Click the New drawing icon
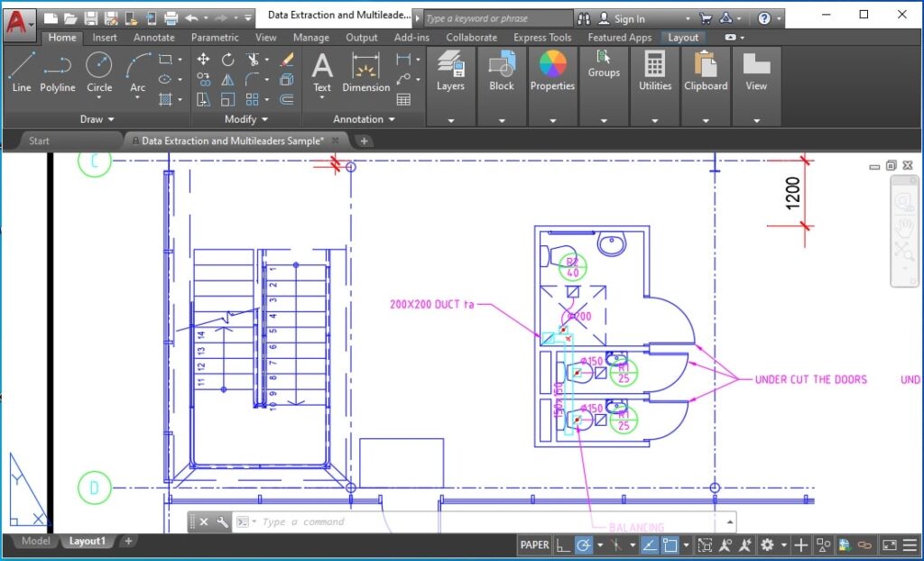The height and width of the screenshot is (561, 924). 51,18
